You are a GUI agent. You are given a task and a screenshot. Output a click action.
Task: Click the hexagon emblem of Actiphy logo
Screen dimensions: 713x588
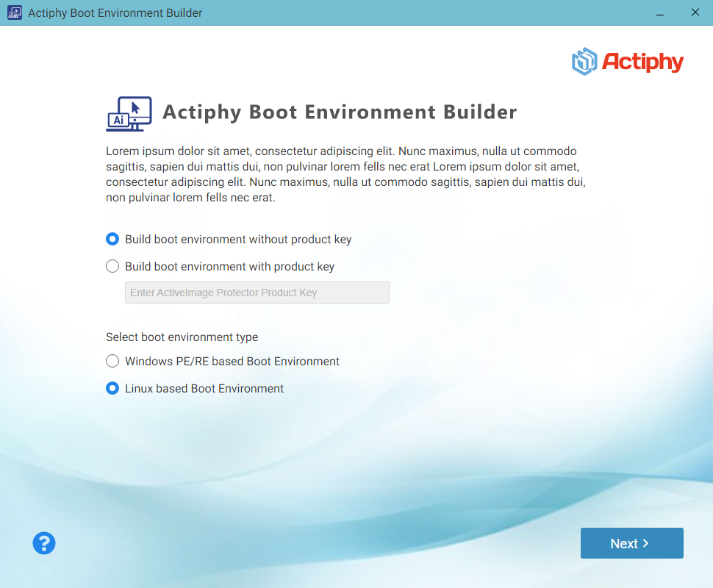coord(584,62)
